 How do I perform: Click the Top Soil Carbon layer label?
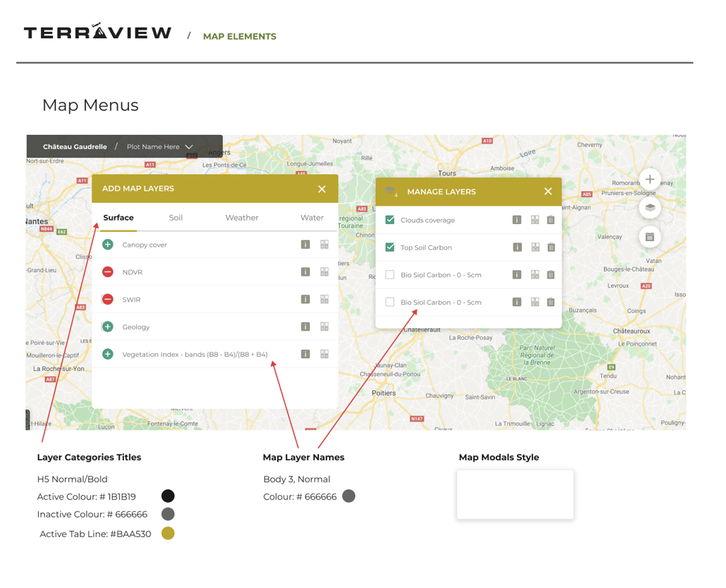(426, 248)
